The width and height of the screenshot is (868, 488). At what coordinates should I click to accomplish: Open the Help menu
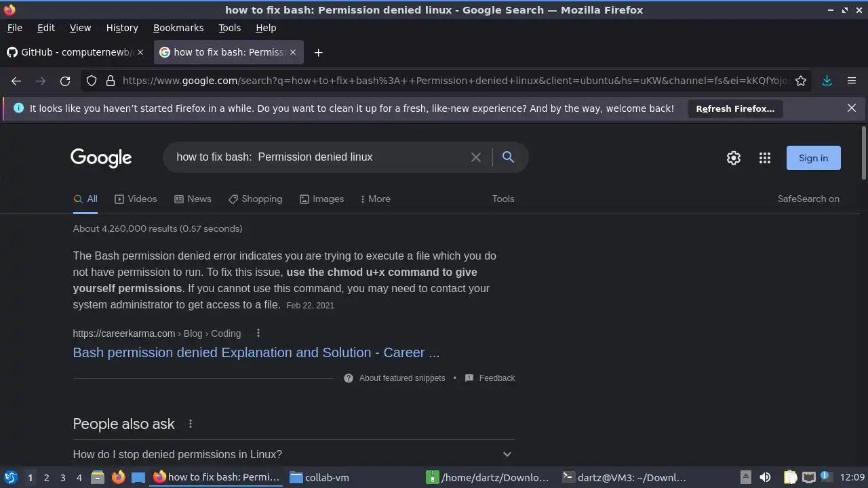coord(266,28)
